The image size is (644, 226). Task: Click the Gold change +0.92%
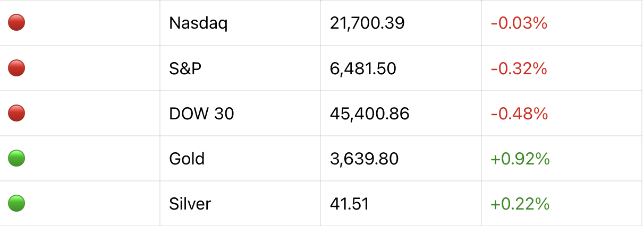pos(520,159)
